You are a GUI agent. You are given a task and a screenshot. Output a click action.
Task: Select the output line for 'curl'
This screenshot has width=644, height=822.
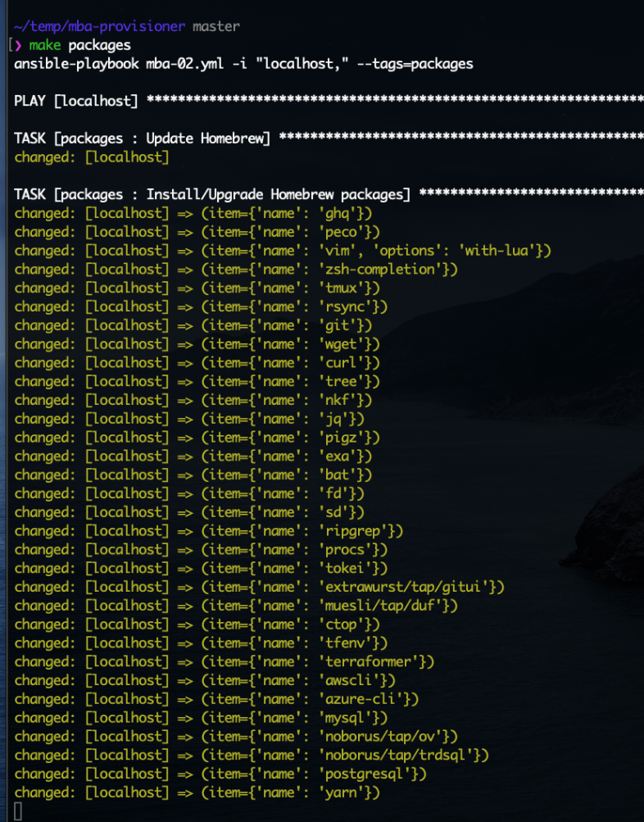click(197, 363)
